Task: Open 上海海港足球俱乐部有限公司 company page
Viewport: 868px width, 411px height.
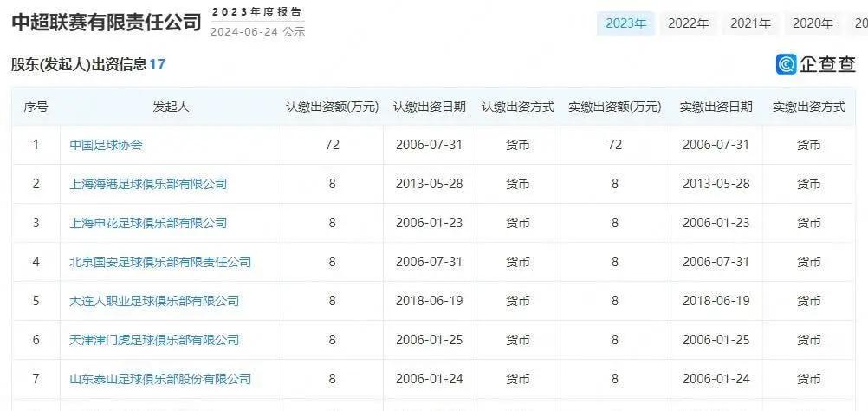Action: pos(148,184)
